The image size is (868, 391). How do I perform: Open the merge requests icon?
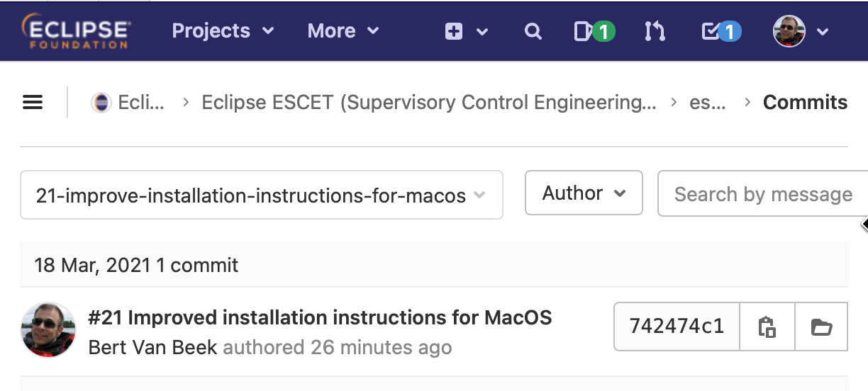pyautogui.click(x=655, y=31)
